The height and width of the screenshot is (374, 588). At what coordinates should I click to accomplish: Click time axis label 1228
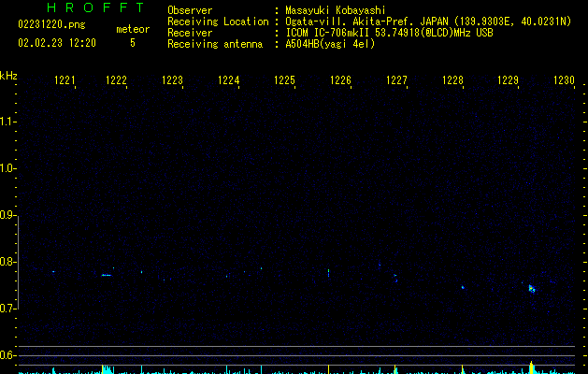pyautogui.click(x=452, y=79)
